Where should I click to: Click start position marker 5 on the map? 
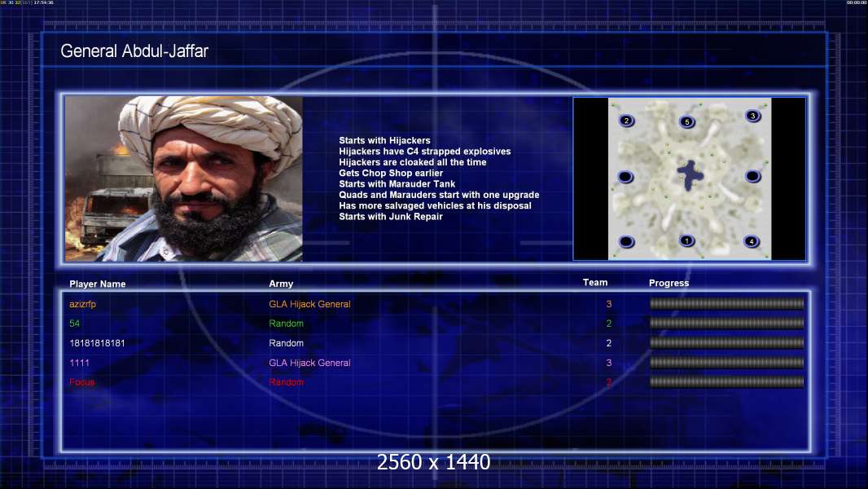[687, 121]
